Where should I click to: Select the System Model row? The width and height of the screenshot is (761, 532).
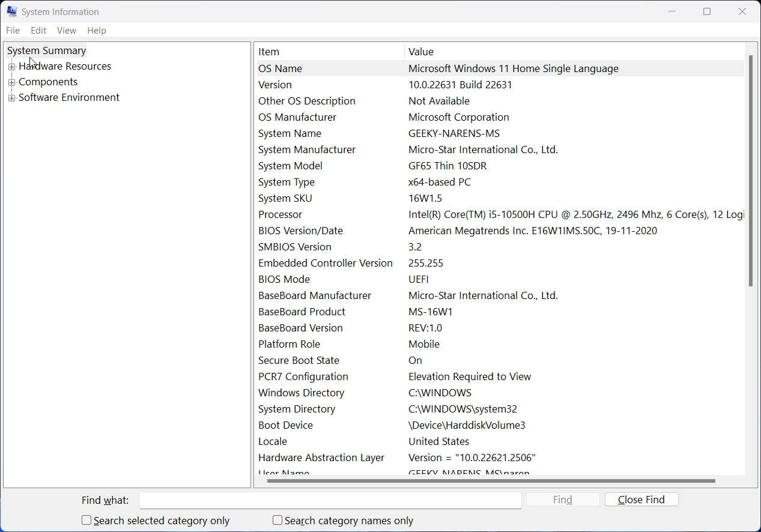point(500,166)
